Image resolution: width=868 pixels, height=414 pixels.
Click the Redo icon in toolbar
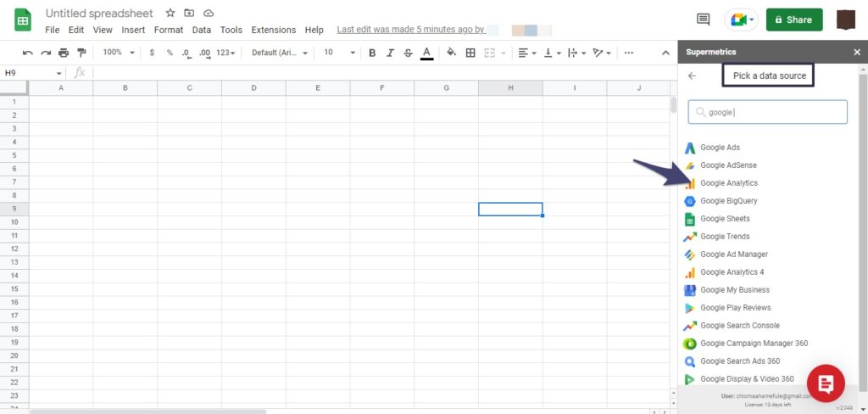tap(46, 53)
